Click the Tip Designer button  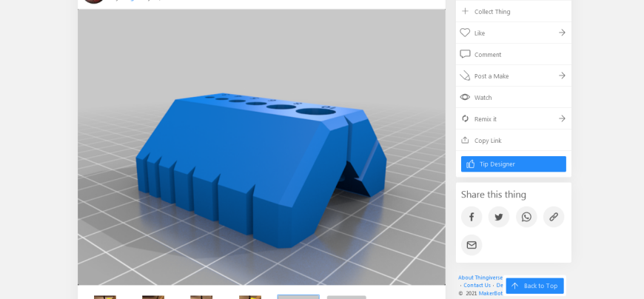(x=514, y=164)
